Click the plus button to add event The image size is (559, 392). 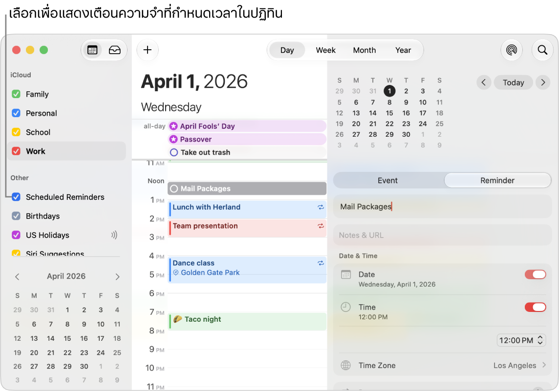click(147, 50)
